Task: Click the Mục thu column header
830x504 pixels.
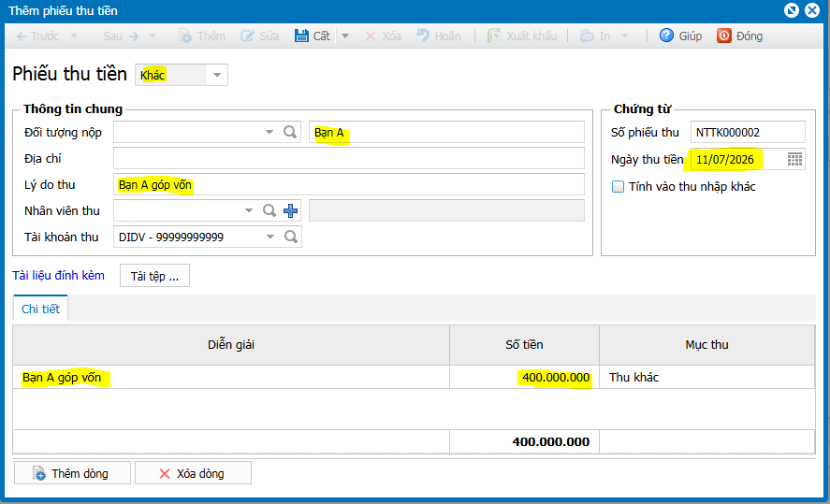Action: click(x=706, y=345)
